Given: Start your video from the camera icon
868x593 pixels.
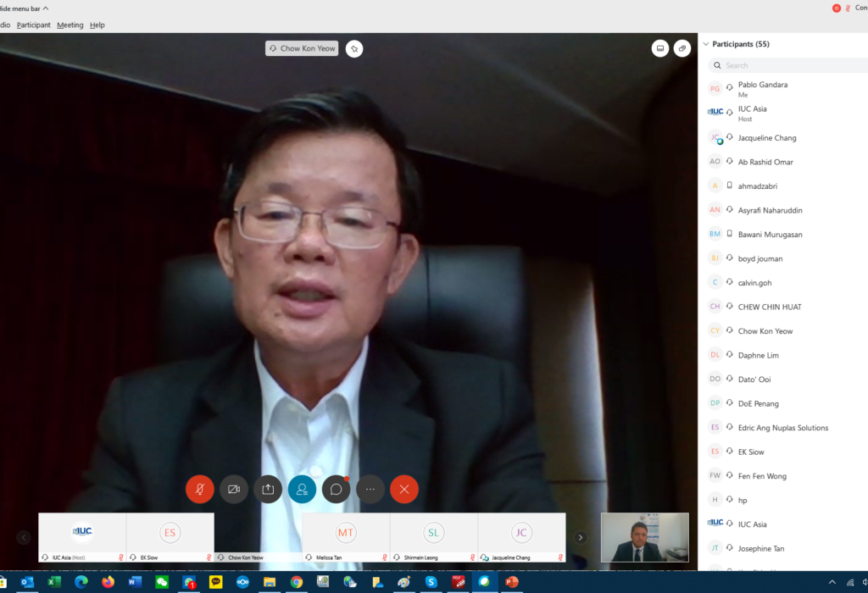Looking at the screenshot, I should pos(234,489).
